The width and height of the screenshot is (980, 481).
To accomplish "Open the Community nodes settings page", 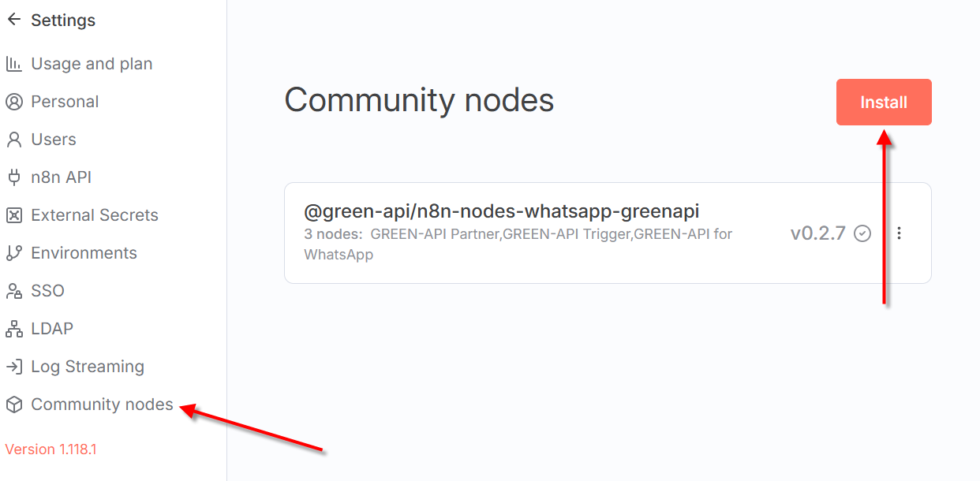I will [102, 405].
